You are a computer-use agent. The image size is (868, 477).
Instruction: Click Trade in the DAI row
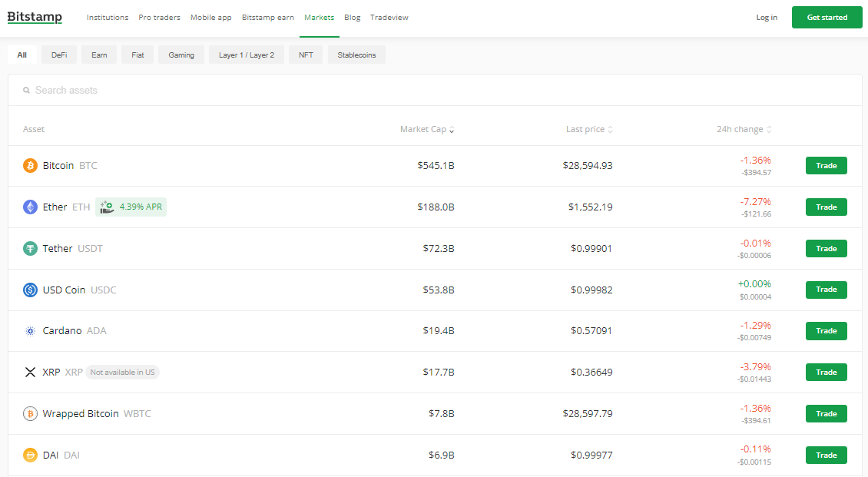point(826,455)
